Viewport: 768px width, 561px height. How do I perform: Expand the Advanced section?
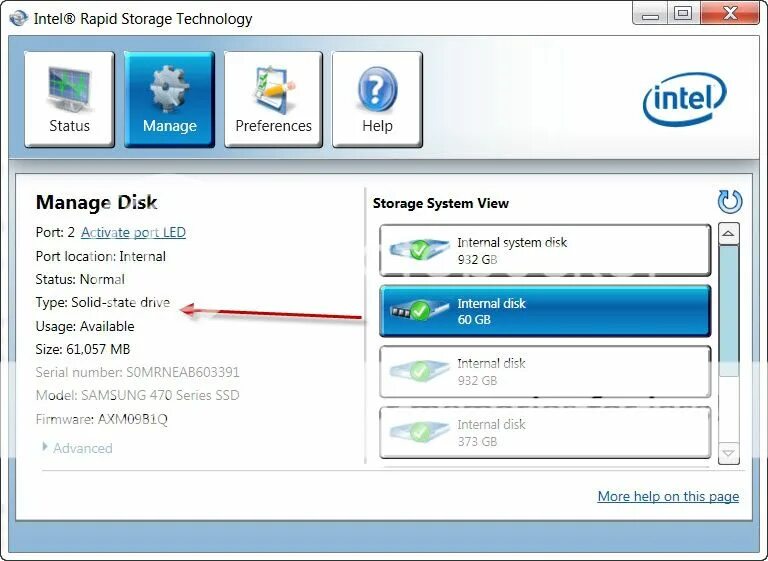click(77, 448)
